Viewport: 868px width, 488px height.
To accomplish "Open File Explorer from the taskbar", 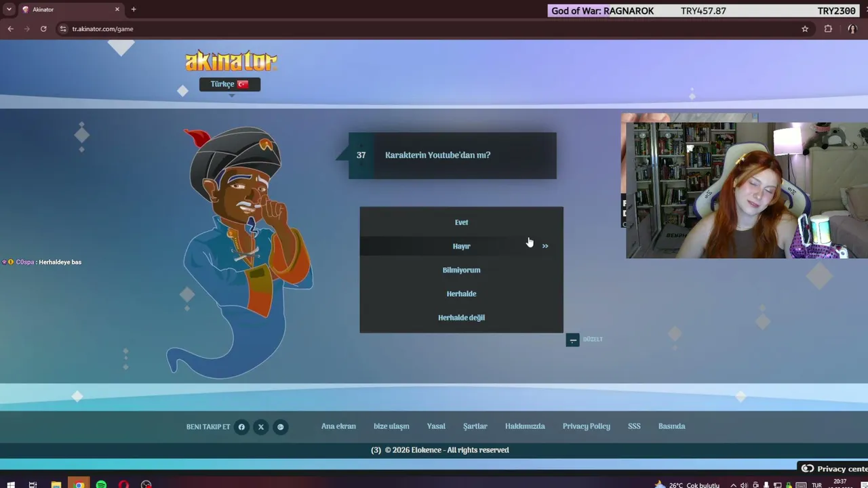I will pyautogui.click(x=56, y=485).
